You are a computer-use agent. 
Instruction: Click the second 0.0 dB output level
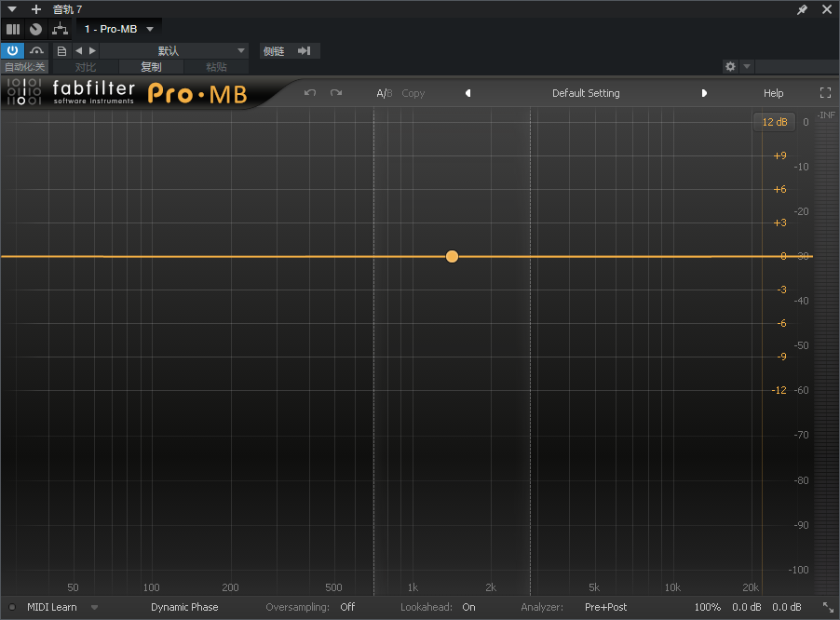pyautogui.click(x=786, y=607)
